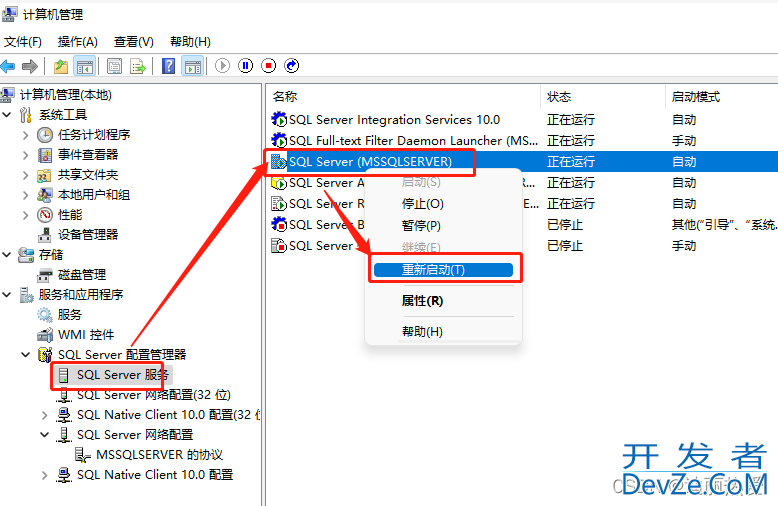Click the Properties toolbar icon
This screenshot has height=506, width=778.
(114, 65)
